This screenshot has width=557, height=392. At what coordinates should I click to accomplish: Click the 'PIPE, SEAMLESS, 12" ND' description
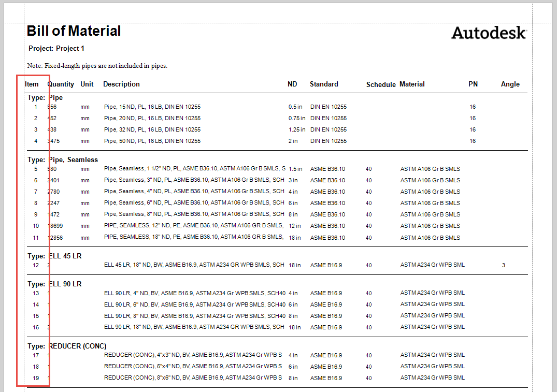(x=194, y=225)
